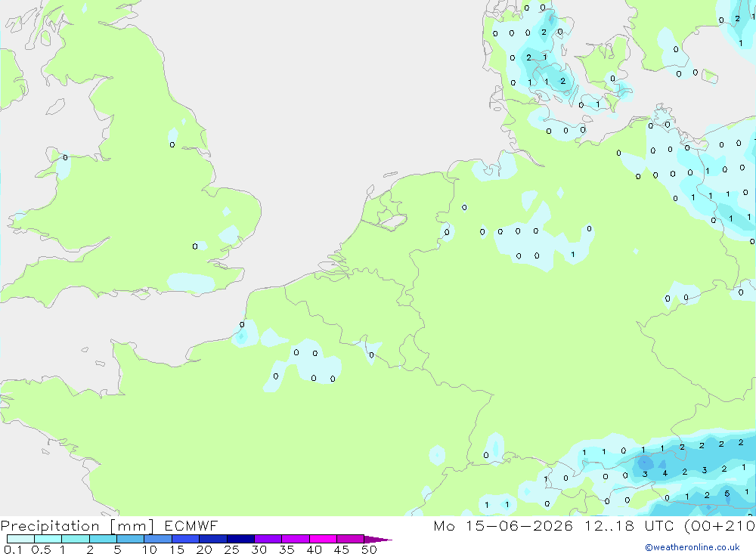Viewport: 756px width, 554px height.
Task: Click the 'Mo 15-06-2026' forecast date text
Action: (x=503, y=525)
